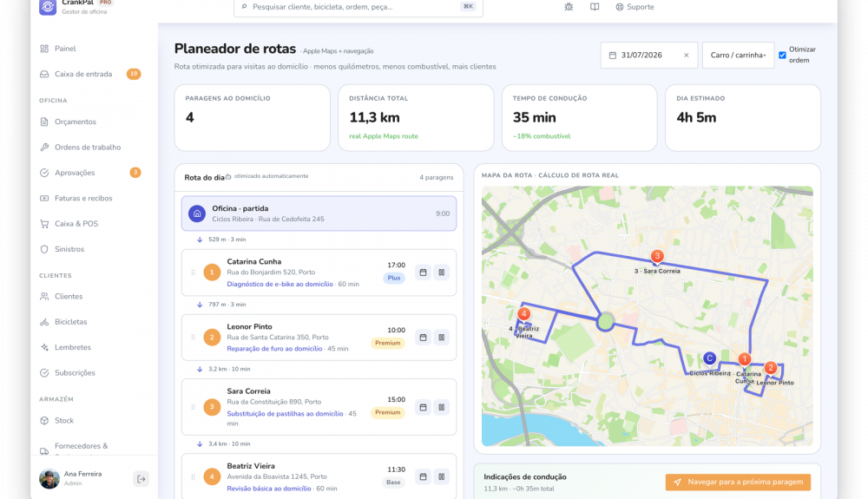Image resolution: width=868 pixels, height=499 pixels.
Task: Click the logout icon next to Ana Ferreira
Action: click(141, 479)
